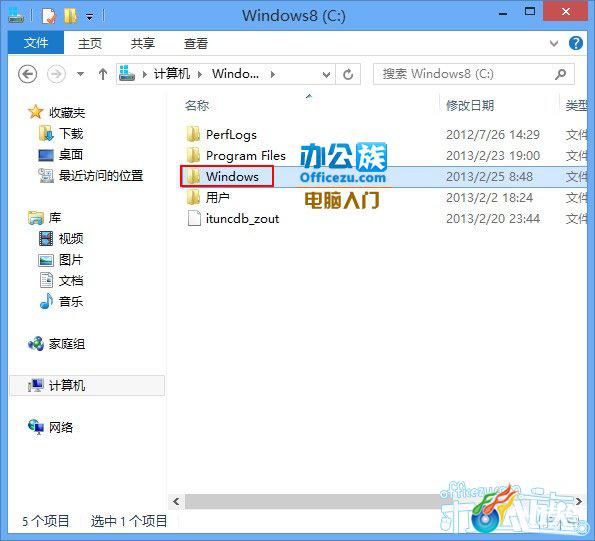
Task: Select the ituncdb_zout file
Action: tap(242, 219)
